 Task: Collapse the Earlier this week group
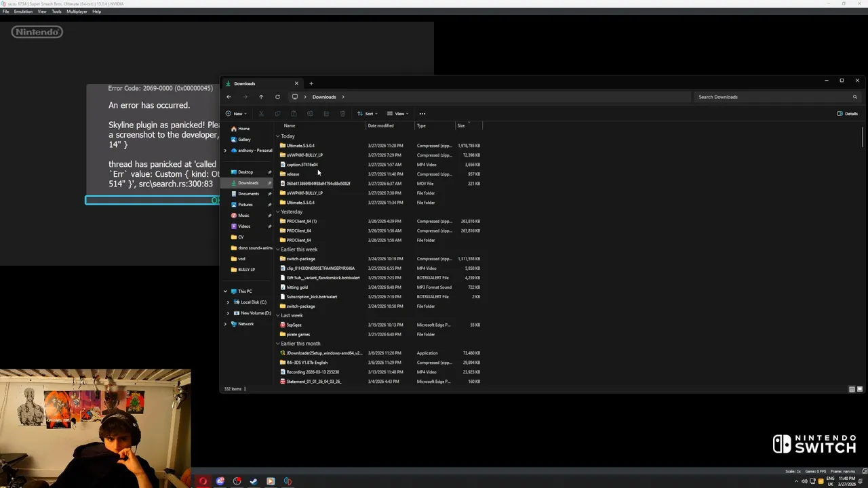[278, 249]
